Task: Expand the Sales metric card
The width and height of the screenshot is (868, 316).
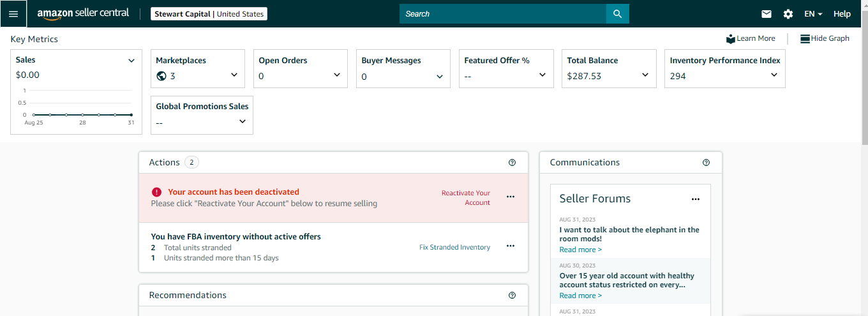Action: 131,61
